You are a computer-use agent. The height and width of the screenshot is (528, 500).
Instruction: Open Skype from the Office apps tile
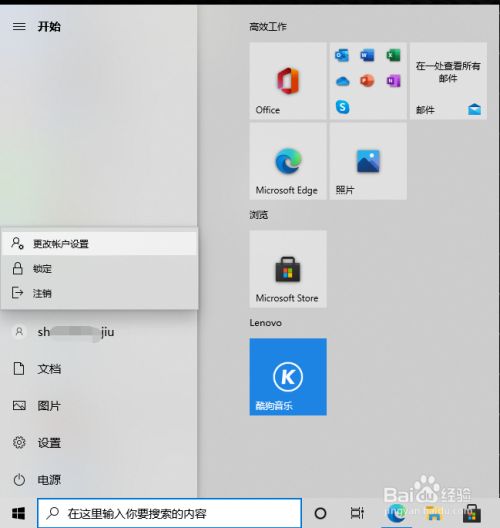point(342,107)
